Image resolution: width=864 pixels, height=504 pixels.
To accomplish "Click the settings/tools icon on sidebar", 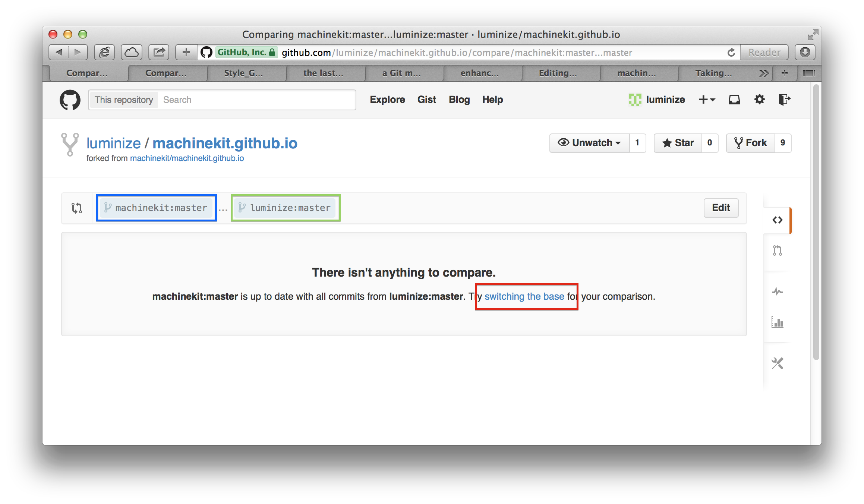I will (777, 363).
